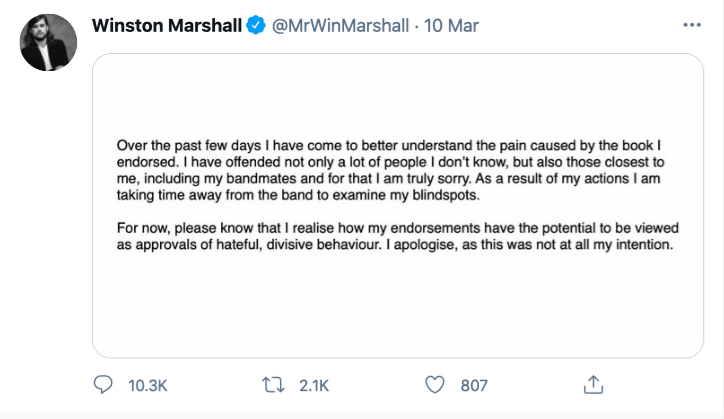The width and height of the screenshot is (724, 419).
Task: Open Winston Marshall's profile avatar
Action: (48, 42)
